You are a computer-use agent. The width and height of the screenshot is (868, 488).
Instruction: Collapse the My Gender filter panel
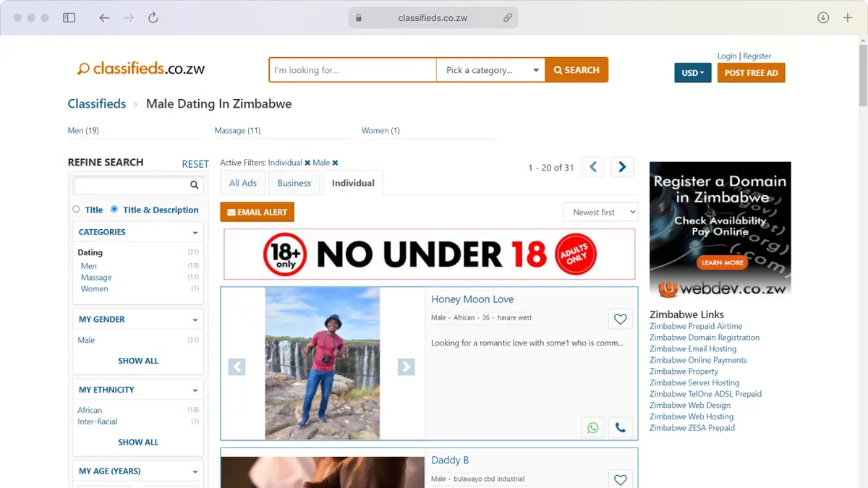click(195, 320)
